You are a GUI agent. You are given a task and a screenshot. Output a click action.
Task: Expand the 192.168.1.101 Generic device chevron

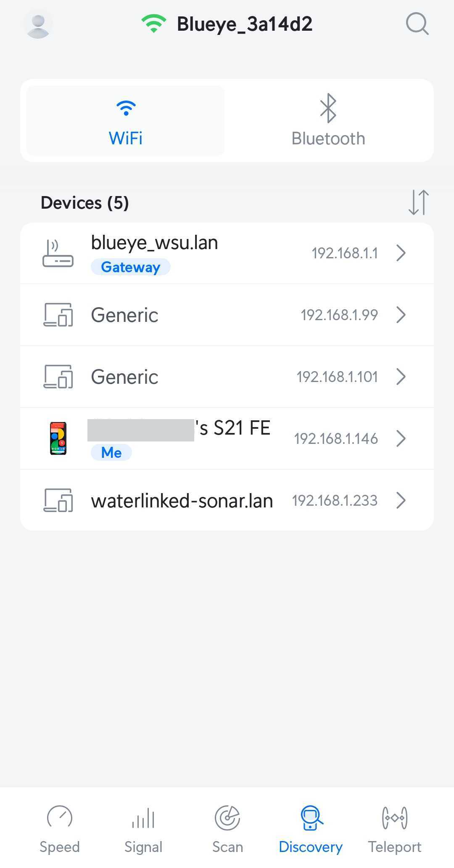[401, 377]
